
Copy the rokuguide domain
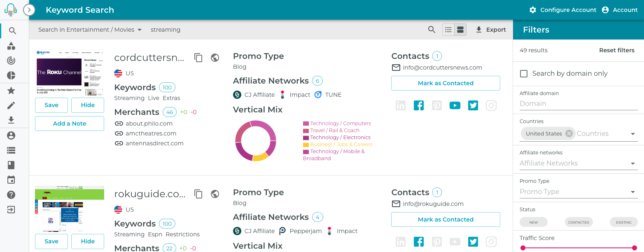click(x=198, y=194)
